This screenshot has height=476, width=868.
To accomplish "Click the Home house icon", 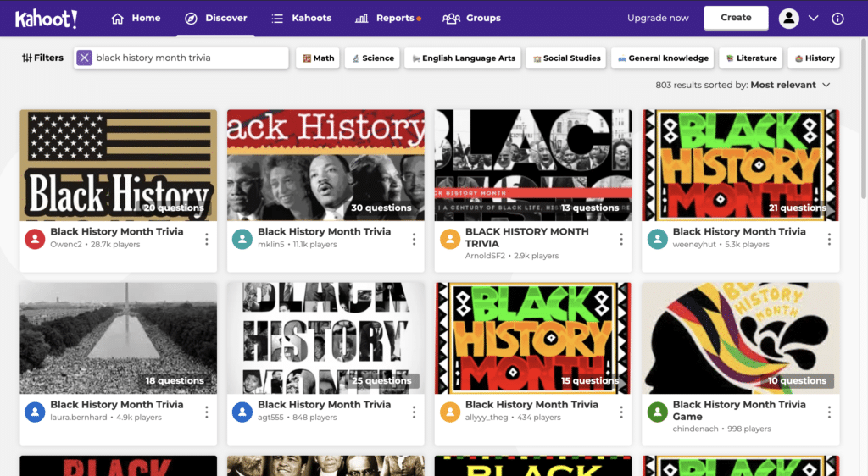I will point(117,19).
